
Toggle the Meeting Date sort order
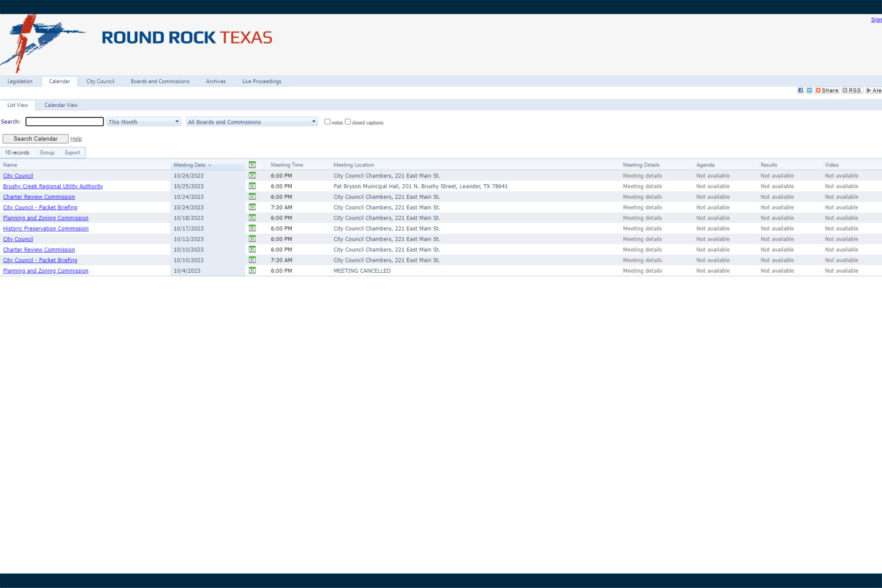tap(191, 165)
